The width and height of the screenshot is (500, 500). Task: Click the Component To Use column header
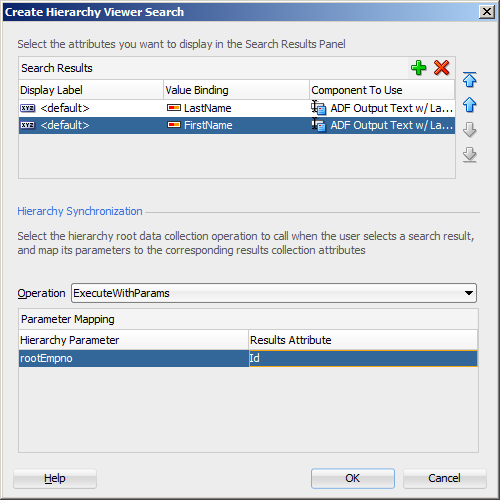click(382, 90)
